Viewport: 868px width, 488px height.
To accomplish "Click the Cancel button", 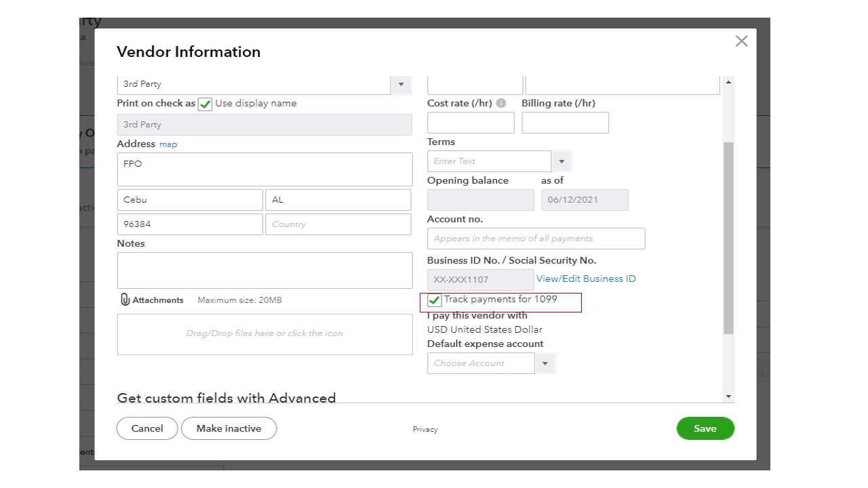I will click(147, 428).
